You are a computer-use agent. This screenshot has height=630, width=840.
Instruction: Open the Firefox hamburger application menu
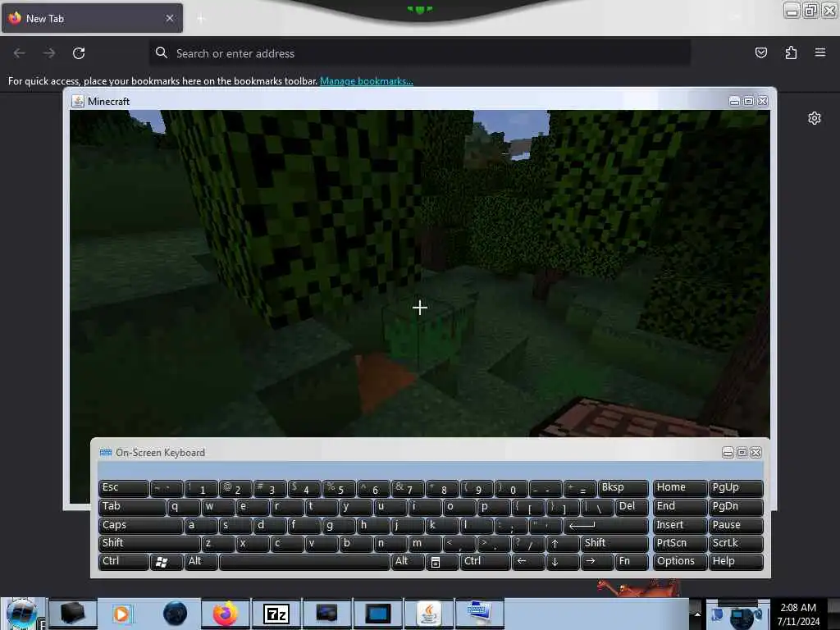[x=820, y=52]
